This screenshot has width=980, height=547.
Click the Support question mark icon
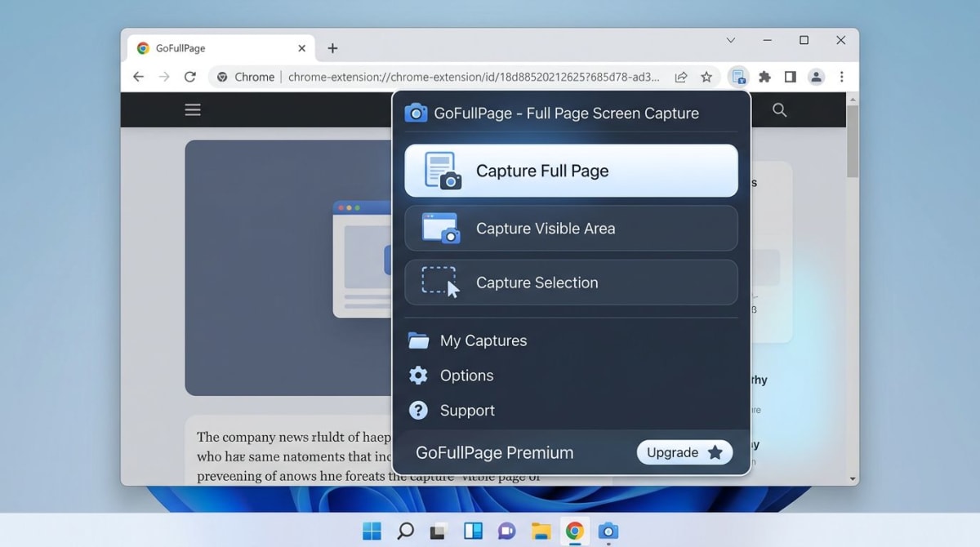point(418,411)
